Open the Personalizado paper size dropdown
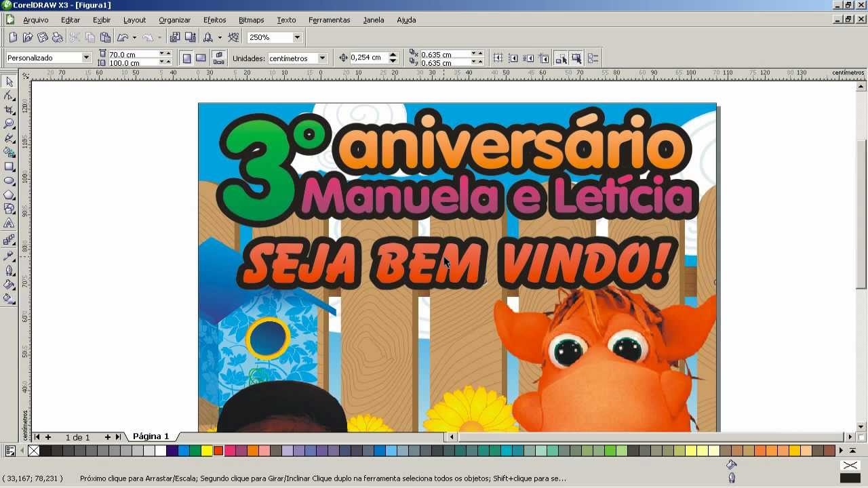The image size is (868, 488). coord(86,58)
